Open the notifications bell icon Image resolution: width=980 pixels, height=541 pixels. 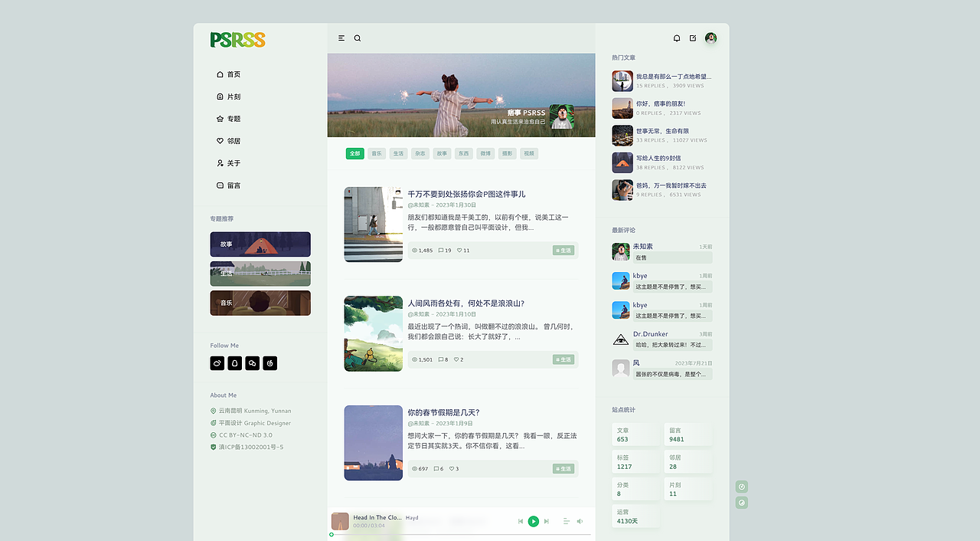click(x=676, y=37)
